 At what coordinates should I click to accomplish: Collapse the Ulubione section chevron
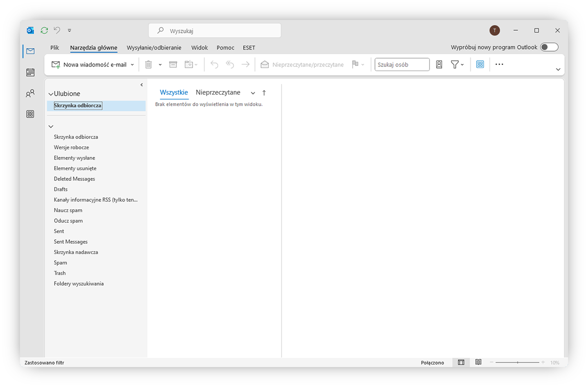coord(50,93)
